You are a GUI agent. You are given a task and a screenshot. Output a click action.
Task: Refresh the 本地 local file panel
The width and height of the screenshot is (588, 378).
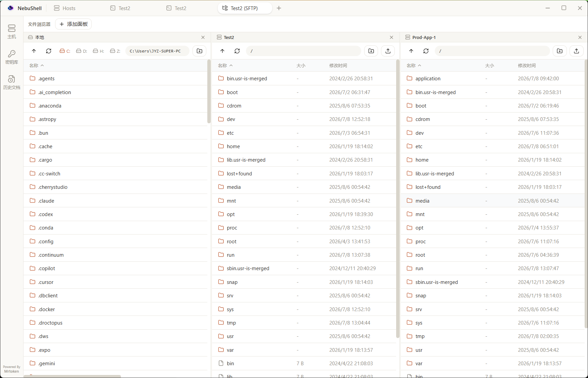click(49, 51)
